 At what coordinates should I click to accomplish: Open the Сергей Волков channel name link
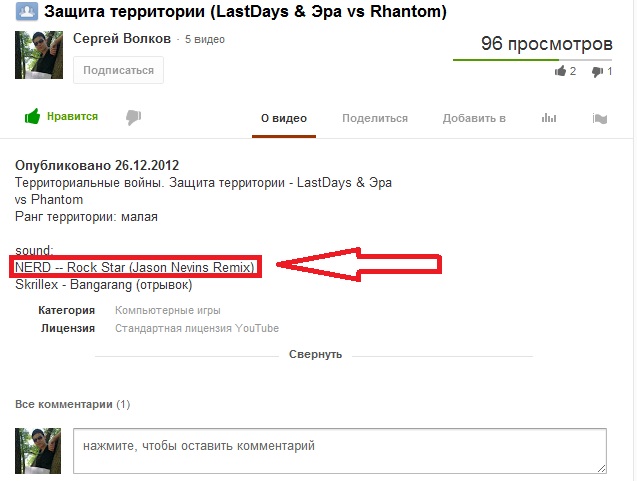[x=122, y=38]
